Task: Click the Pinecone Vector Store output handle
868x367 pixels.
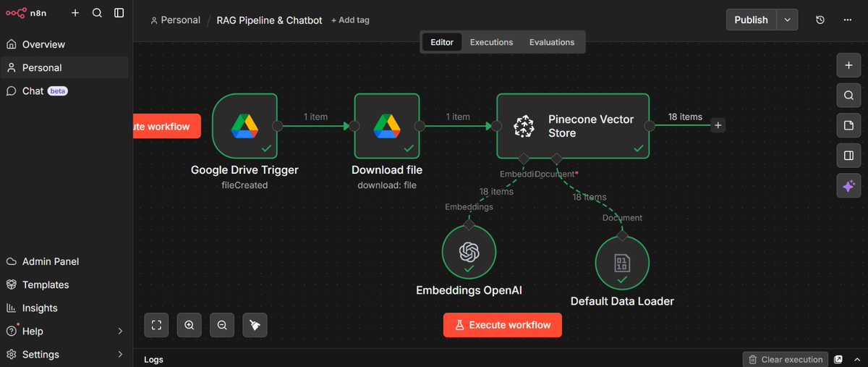Action: point(650,125)
